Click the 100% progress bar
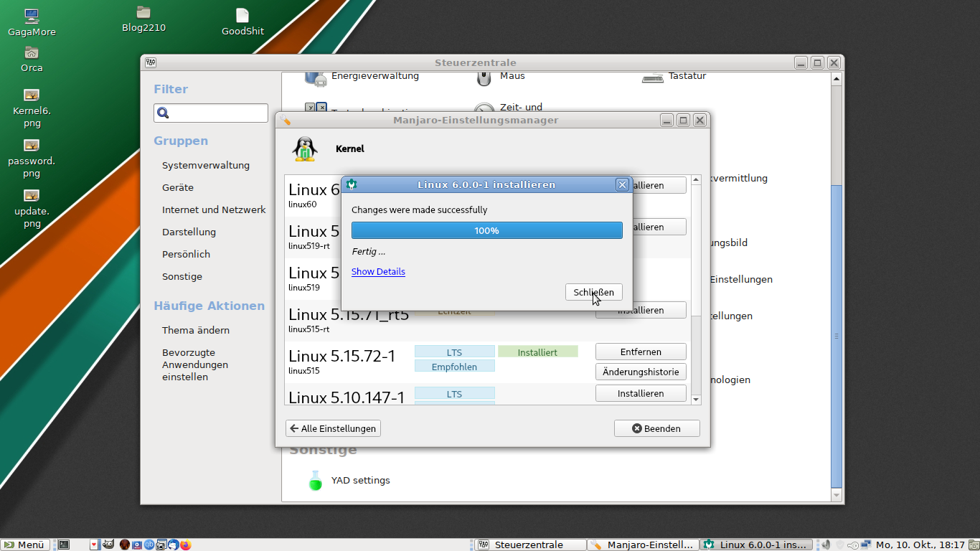Viewport: 980px width, 551px height. pyautogui.click(x=486, y=230)
